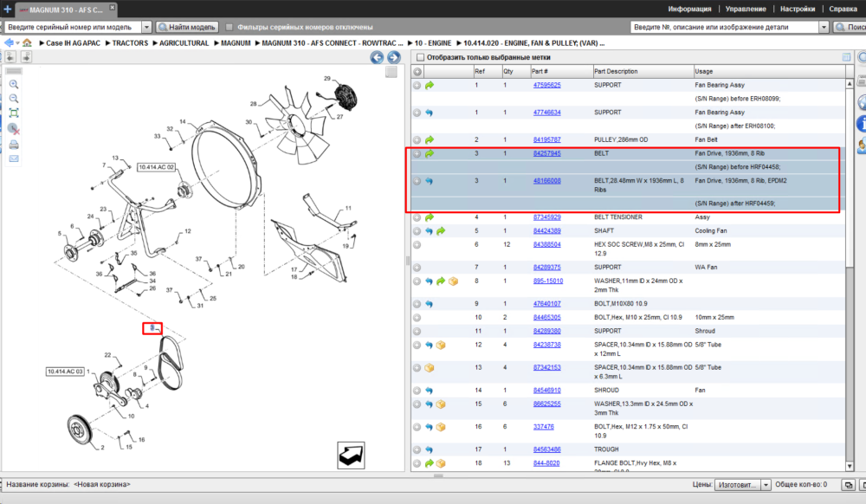The height and width of the screenshot is (504, 866).
Task: Open the Справка menu
Action: click(843, 9)
